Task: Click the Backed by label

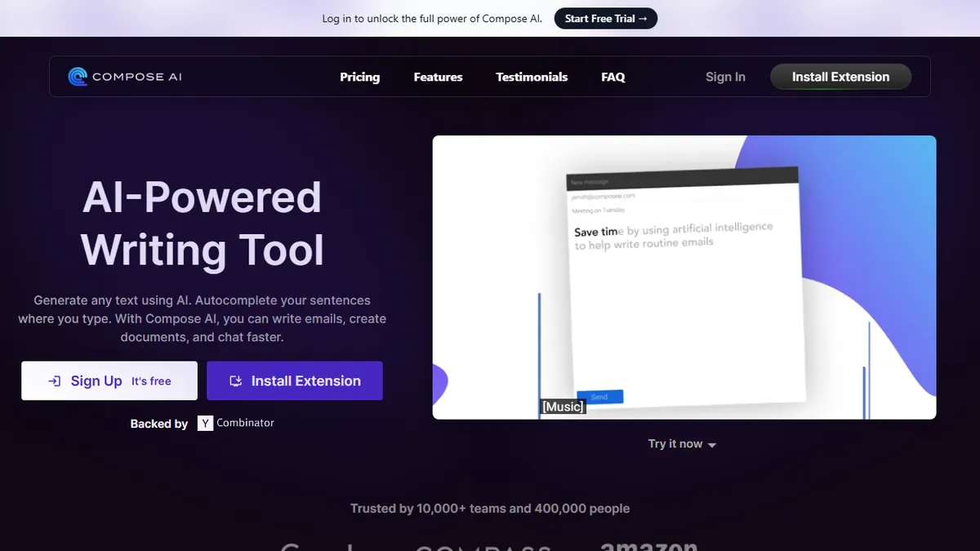Action: click(159, 424)
